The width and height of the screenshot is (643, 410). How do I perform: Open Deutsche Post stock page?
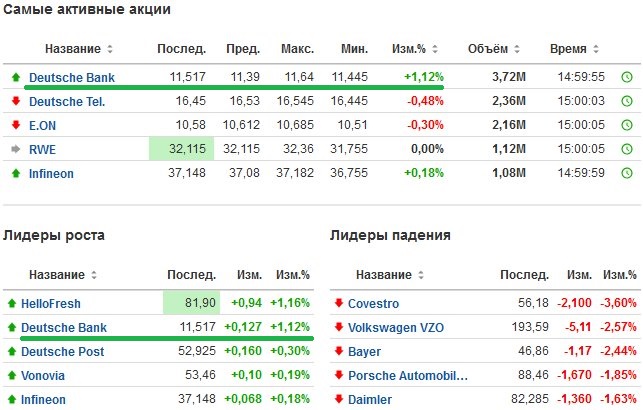click(62, 352)
